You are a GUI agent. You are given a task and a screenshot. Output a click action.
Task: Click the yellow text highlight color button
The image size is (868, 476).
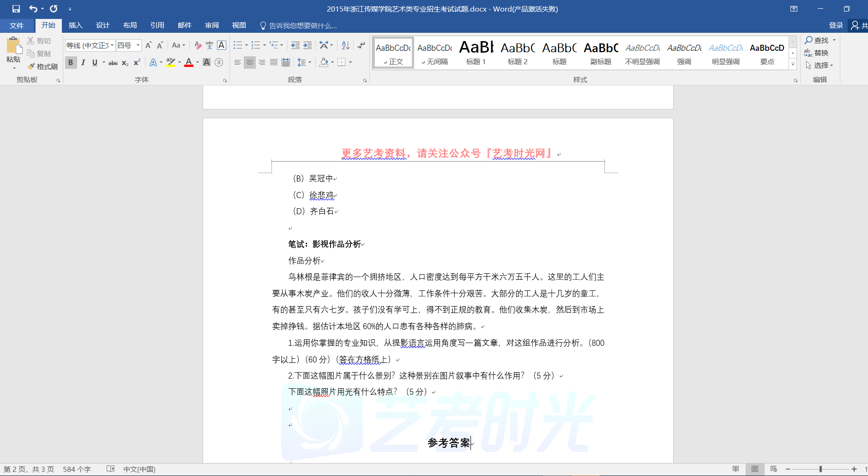(x=170, y=62)
